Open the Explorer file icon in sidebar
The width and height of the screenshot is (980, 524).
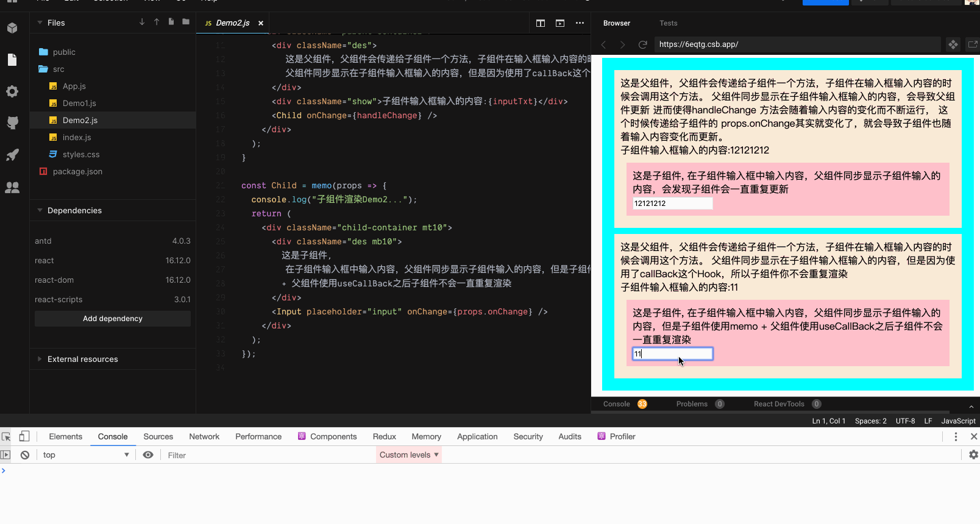point(12,60)
